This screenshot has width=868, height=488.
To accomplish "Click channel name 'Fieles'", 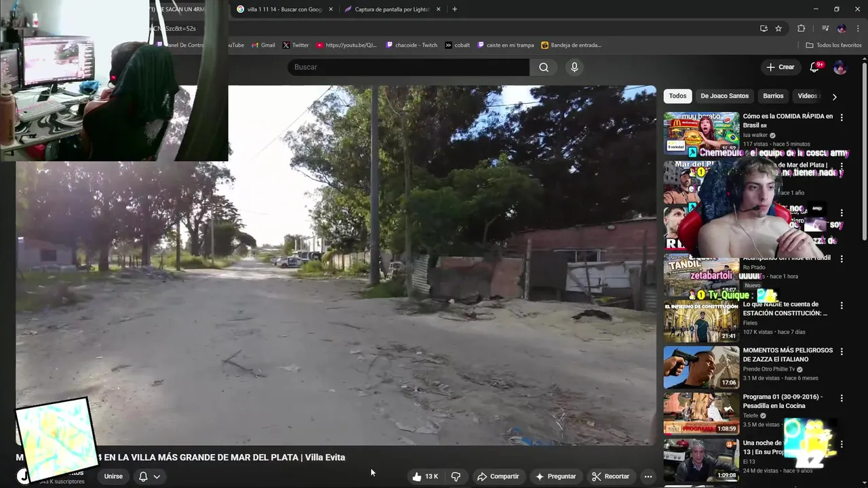I will [x=750, y=323].
